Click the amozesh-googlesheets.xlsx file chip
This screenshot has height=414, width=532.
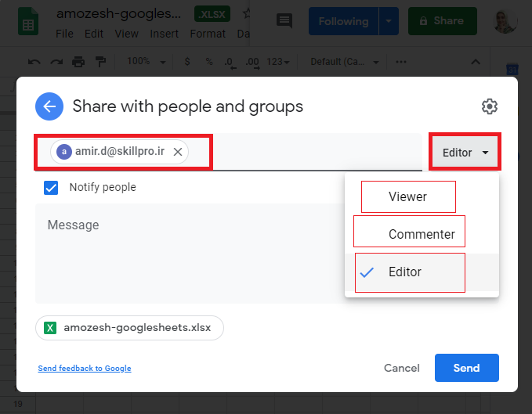(x=129, y=328)
